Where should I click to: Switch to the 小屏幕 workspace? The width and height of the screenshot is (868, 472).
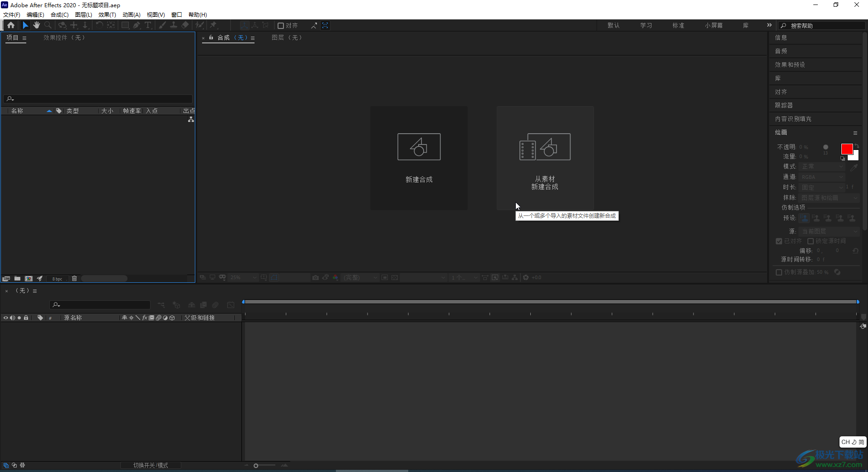[714, 26]
